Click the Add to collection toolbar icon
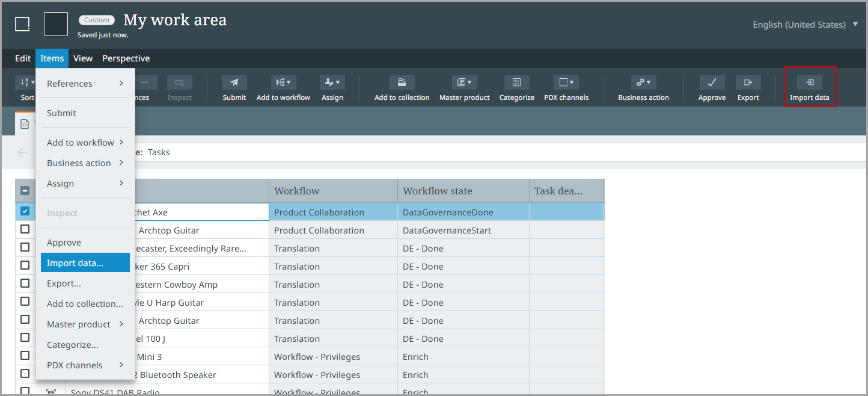The width and height of the screenshot is (868, 396). coord(402,83)
